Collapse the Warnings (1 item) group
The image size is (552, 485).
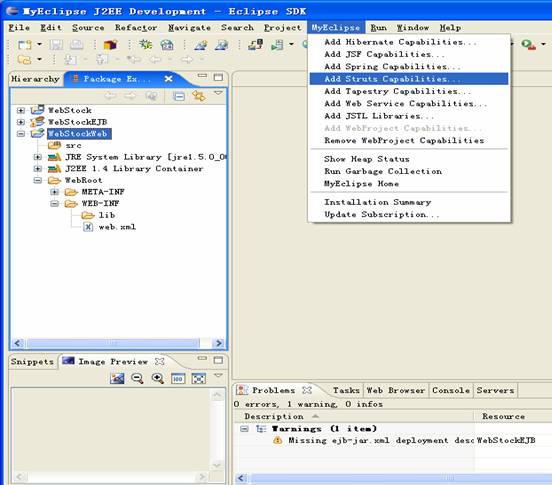click(244, 429)
